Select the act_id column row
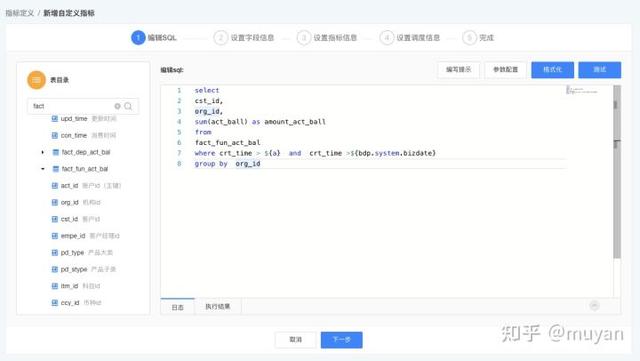Image resolution: width=640 pixels, height=361 pixels. [x=86, y=185]
